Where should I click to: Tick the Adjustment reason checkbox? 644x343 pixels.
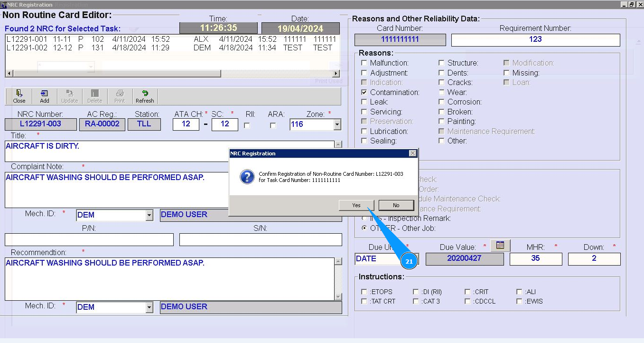pos(364,73)
